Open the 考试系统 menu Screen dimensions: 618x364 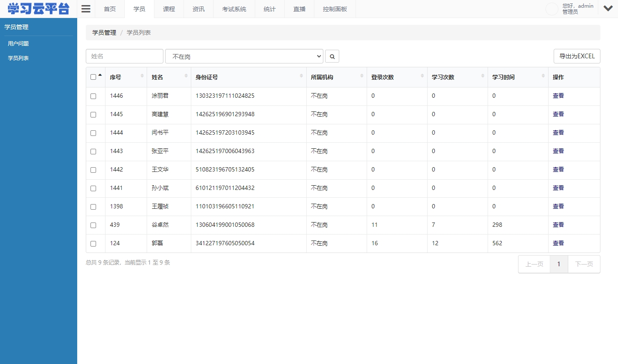click(234, 9)
